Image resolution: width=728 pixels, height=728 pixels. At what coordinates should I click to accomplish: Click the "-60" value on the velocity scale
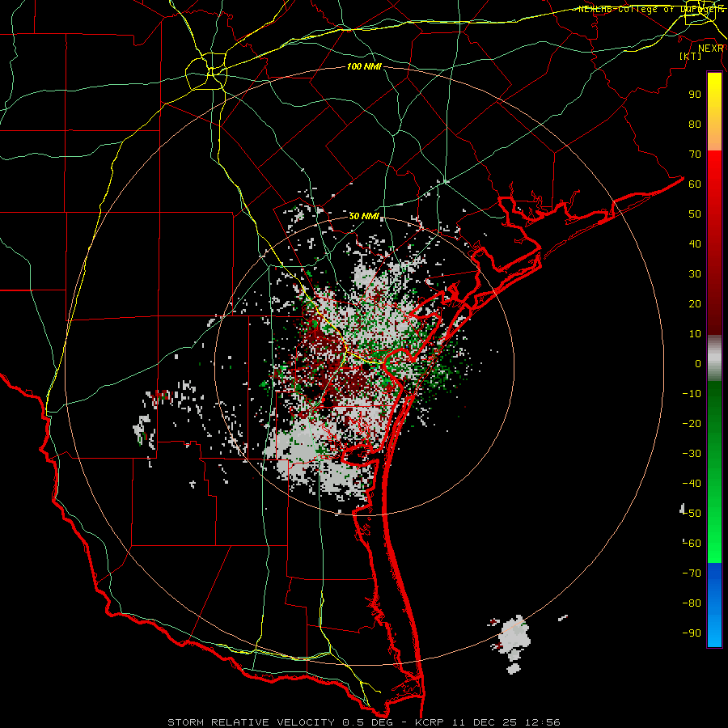pos(692,544)
